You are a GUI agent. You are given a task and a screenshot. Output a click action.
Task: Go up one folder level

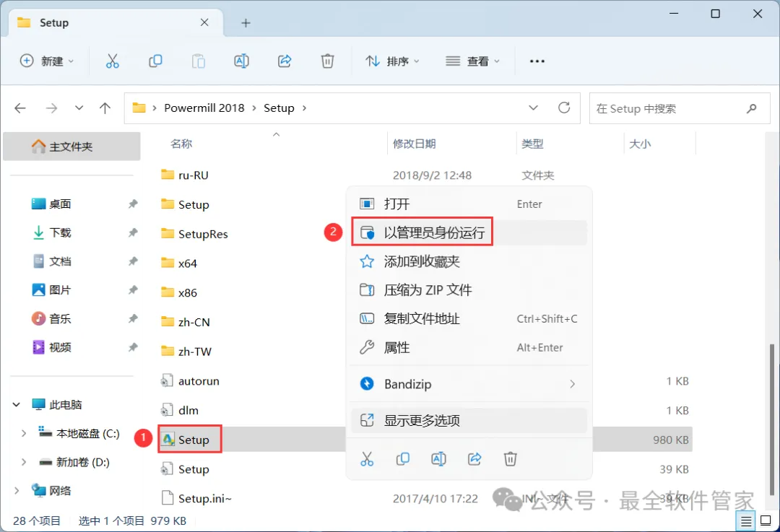pos(105,108)
